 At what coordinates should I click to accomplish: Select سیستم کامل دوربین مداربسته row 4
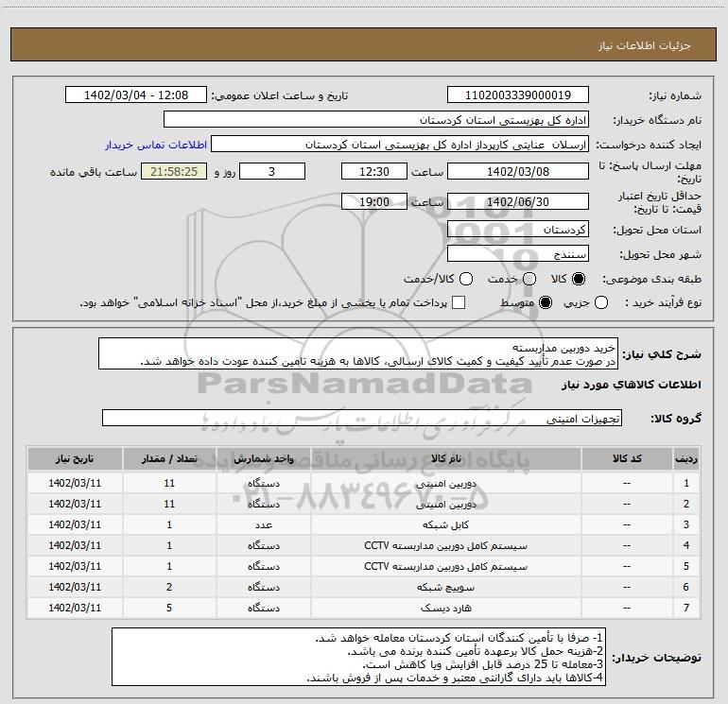[445, 546]
